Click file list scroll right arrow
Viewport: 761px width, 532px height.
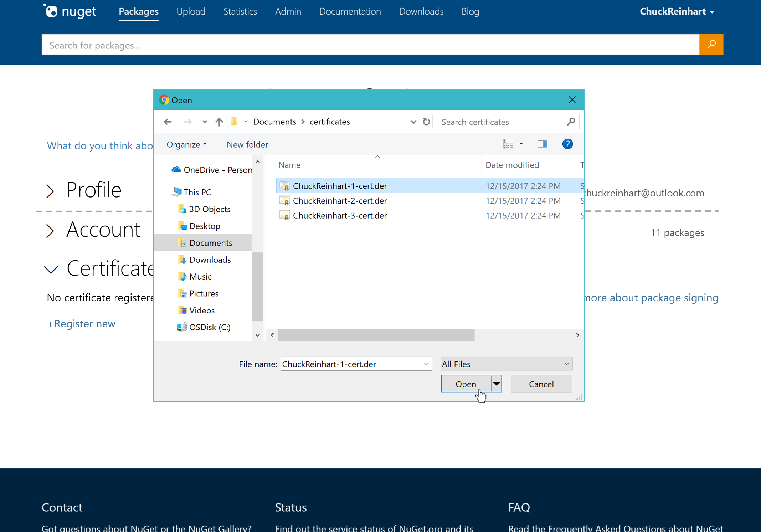tap(577, 335)
